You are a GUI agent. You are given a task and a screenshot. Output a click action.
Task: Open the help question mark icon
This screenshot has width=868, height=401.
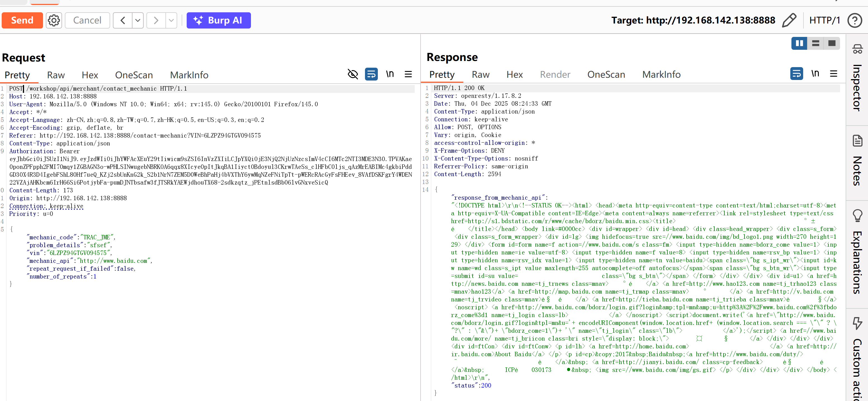click(854, 20)
